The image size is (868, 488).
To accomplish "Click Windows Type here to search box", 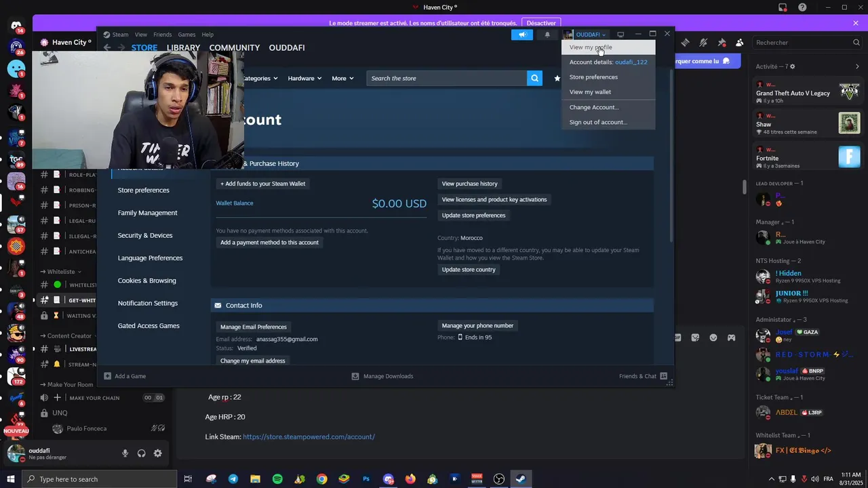I will [x=99, y=479].
